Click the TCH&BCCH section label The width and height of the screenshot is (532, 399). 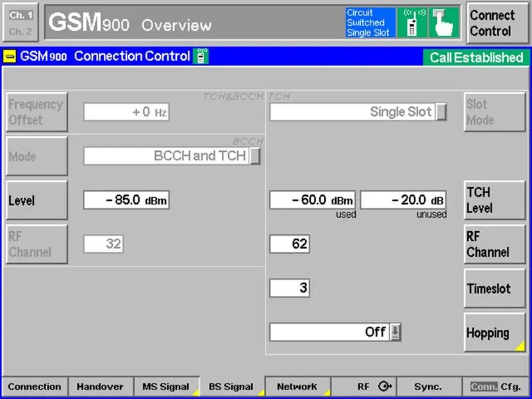(x=233, y=97)
